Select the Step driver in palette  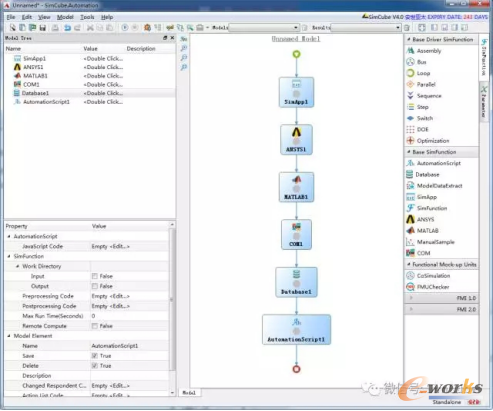[x=417, y=107]
